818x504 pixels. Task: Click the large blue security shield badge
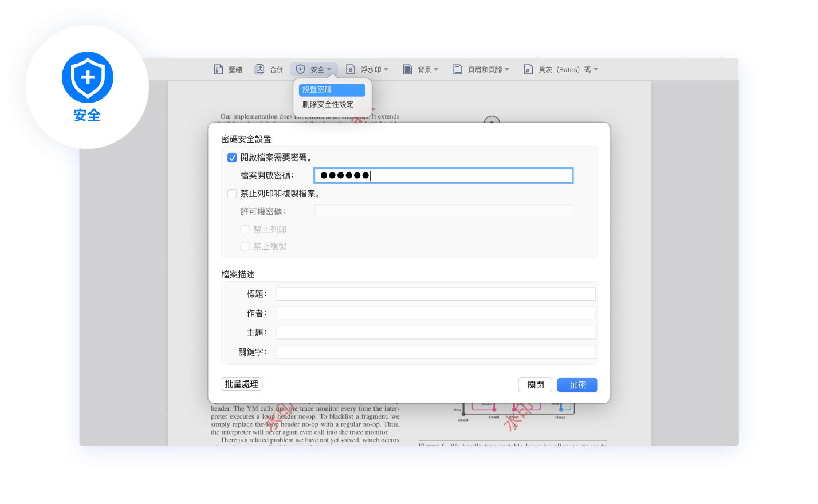88,77
